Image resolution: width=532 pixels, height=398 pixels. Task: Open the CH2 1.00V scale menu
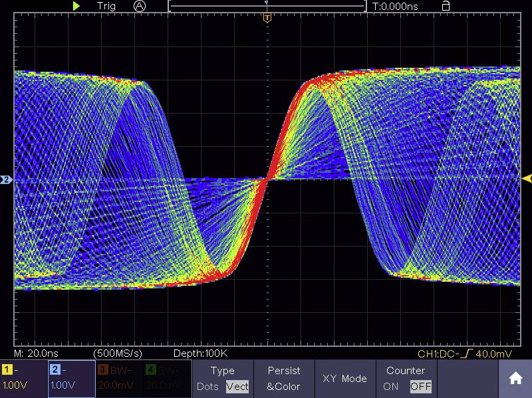tap(71, 379)
